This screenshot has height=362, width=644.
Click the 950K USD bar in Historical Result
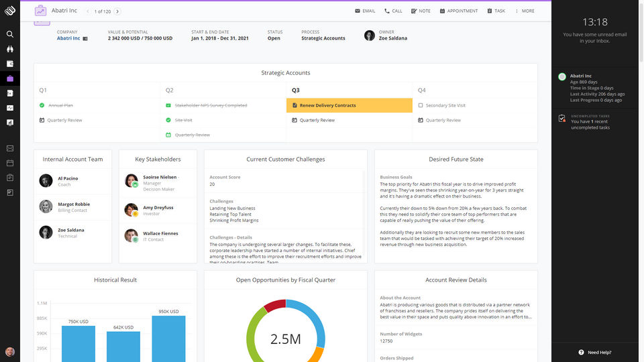(168, 339)
